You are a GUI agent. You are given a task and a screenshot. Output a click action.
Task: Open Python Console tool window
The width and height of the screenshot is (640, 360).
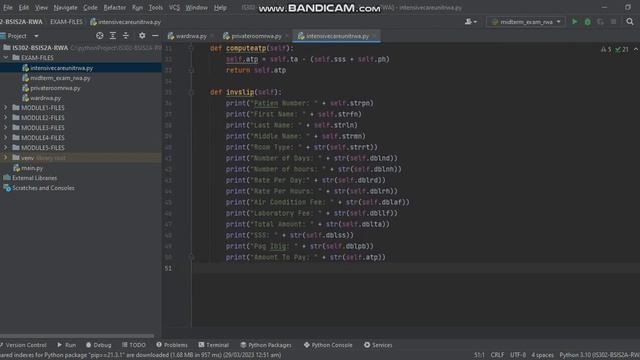click(328, 345)
